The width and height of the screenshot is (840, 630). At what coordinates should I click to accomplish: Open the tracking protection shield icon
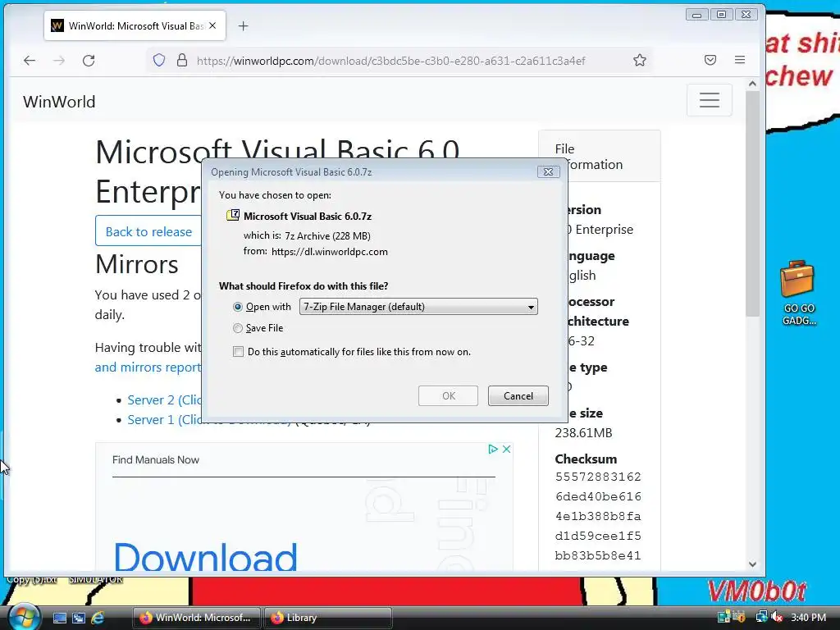click(159, 60)
